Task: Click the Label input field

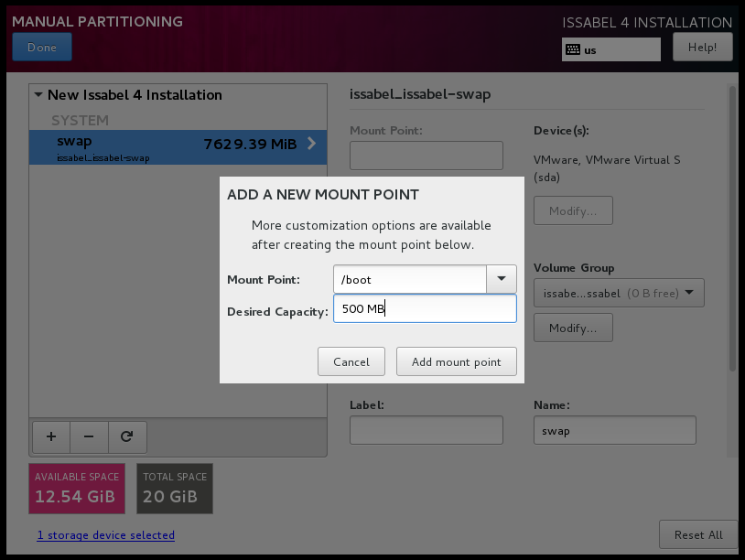Action: 426,430
